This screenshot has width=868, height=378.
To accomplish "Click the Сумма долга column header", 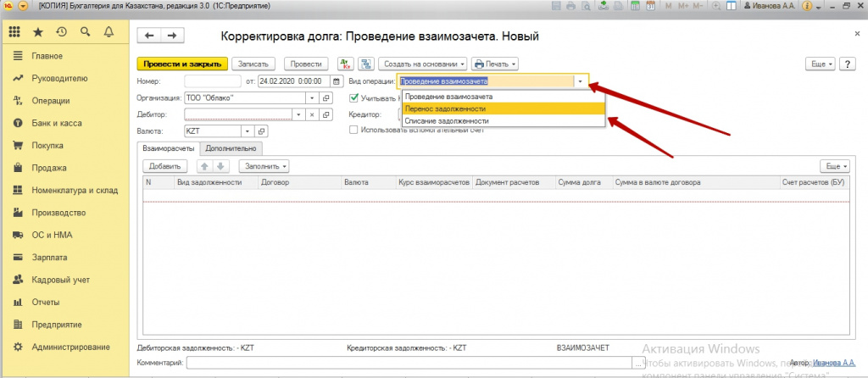I will pyautogui.click(x=583, y=182).
